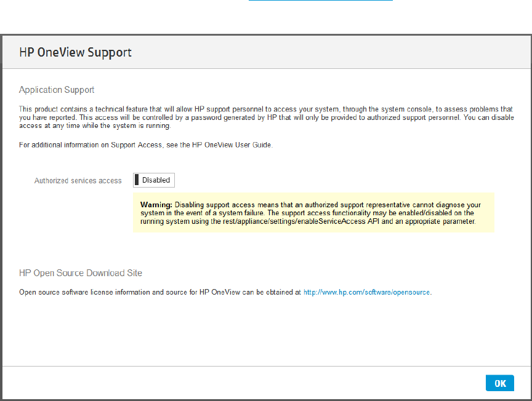
Task: Click the Application Support heading
Action: pyautogui.click(x=57, y=90)
